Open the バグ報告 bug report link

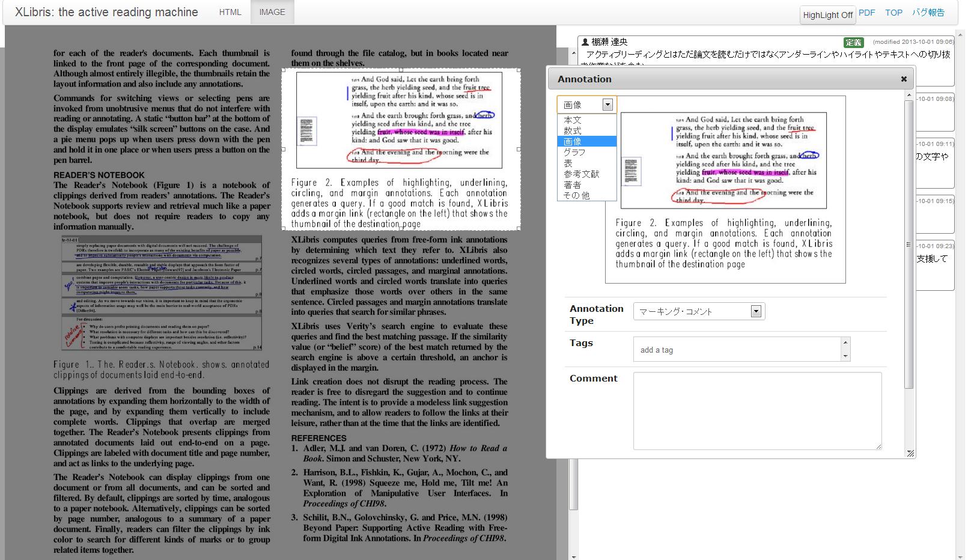point(928,12)
